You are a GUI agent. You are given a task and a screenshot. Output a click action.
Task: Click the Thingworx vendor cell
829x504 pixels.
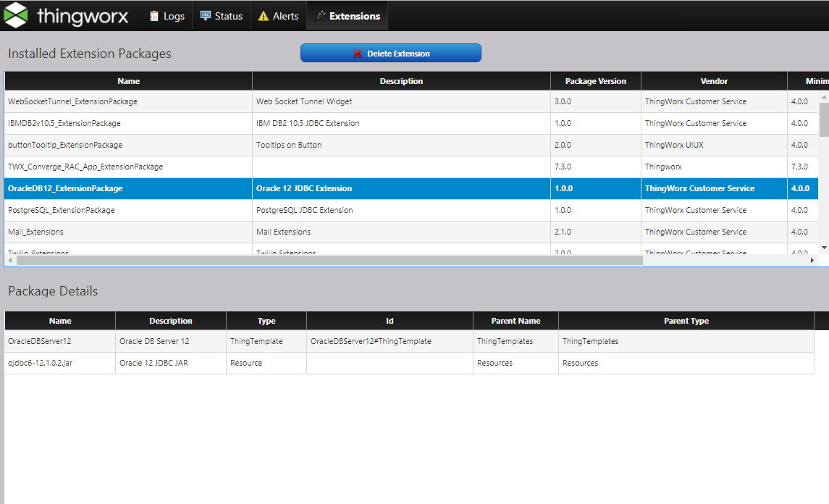pyautogui.click(x=663, y=167)
